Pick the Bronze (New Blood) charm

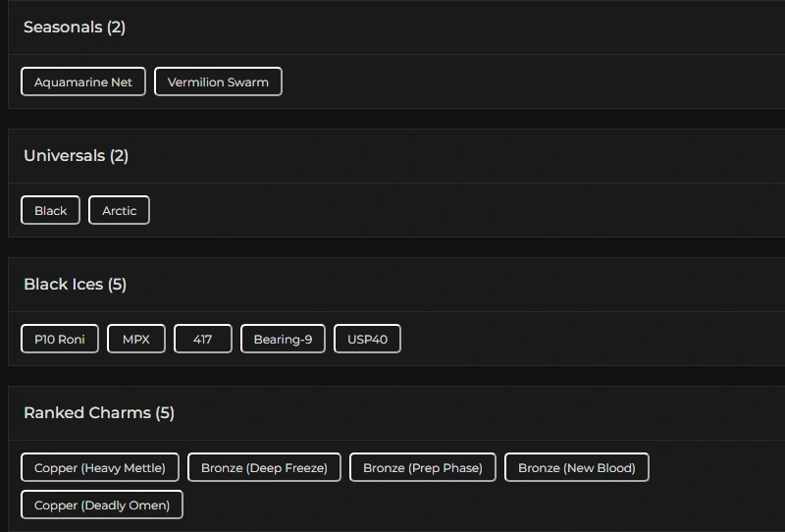pyautogui.click(x=577, y=467)
